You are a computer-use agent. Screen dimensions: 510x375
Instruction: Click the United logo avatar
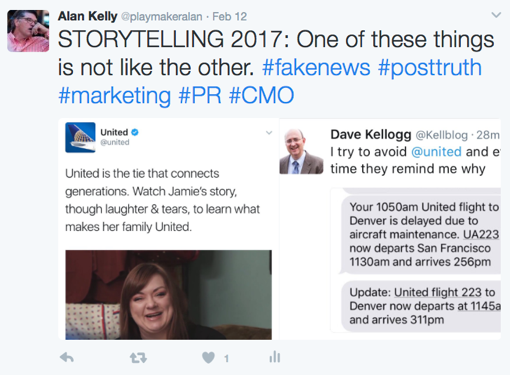[x=80, y=137]
